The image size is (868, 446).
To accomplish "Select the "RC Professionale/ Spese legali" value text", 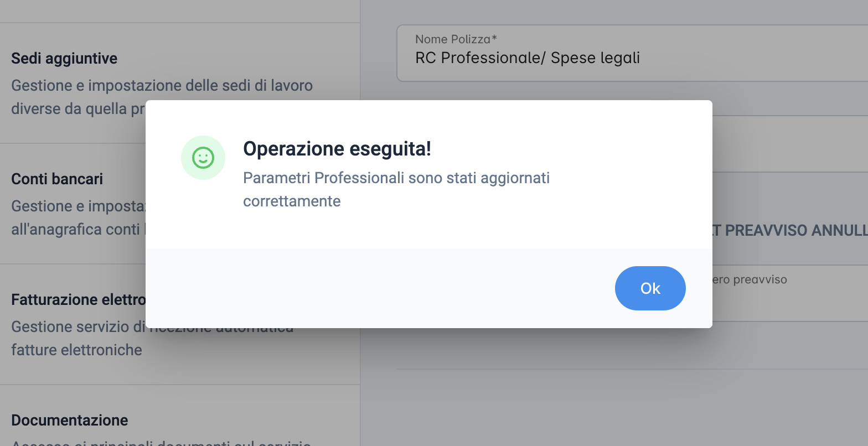I will tap(528, 58).
